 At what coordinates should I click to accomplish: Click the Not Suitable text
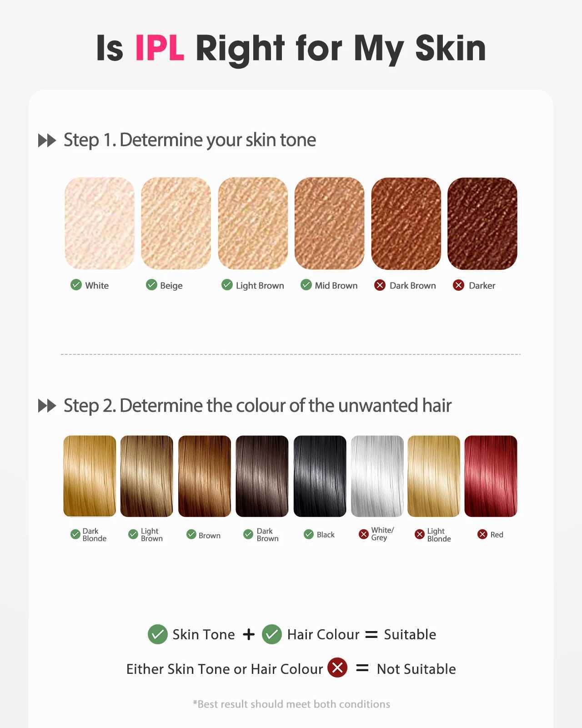point(416,669)
